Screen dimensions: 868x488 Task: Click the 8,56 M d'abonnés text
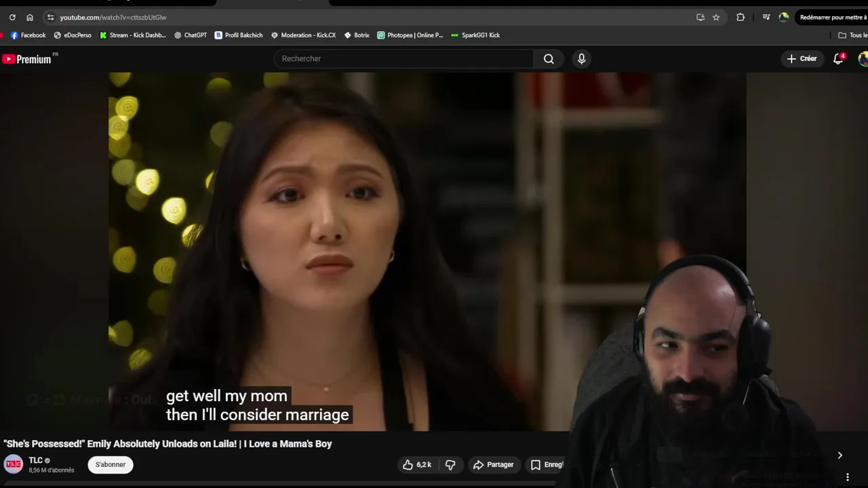(x=52, y=470)
